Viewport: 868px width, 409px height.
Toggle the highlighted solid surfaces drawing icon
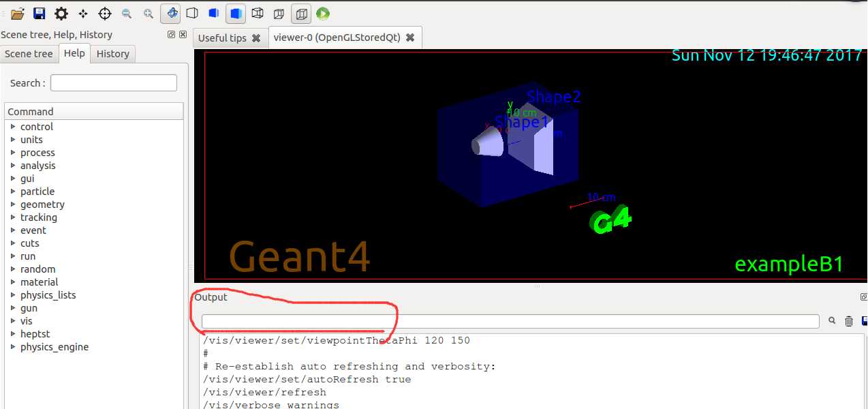(x=236, y=13)
